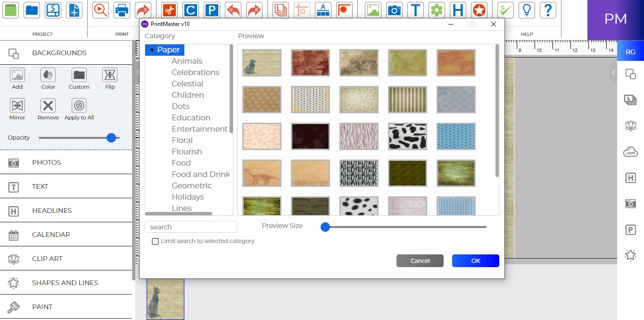
Task: Select the Animals category
Action: pyautogui.click(x=187, y=61)
